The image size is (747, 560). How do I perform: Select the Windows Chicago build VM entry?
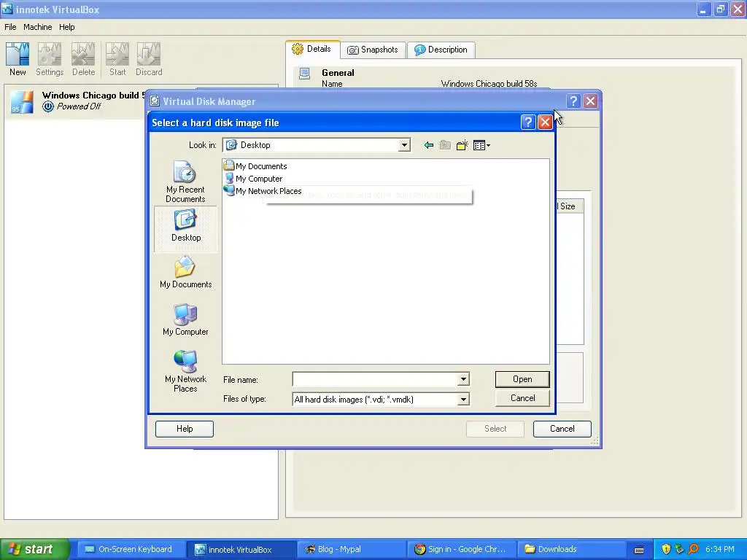76,101
